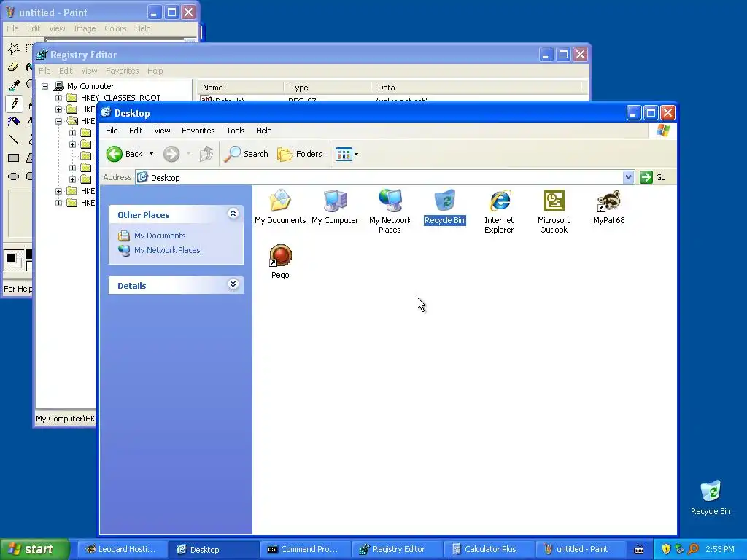
Task: Switch to Command Prompt taskbar button
Action: 306,549
